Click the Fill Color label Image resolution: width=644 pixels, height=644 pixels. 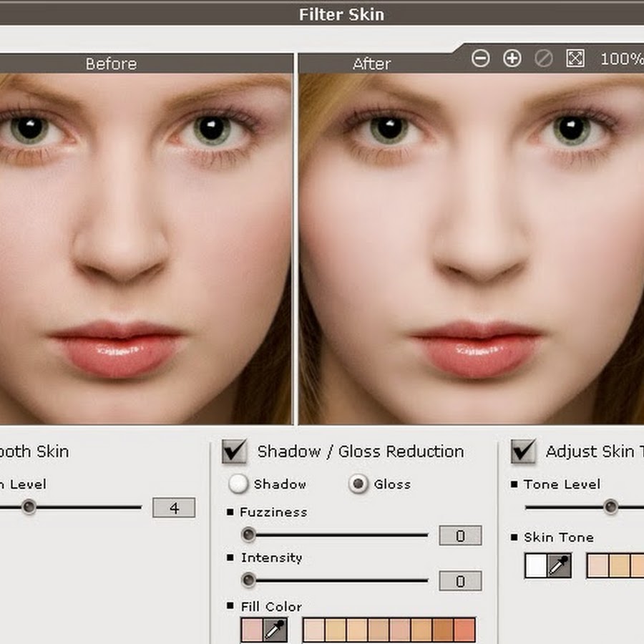[271, 607]
